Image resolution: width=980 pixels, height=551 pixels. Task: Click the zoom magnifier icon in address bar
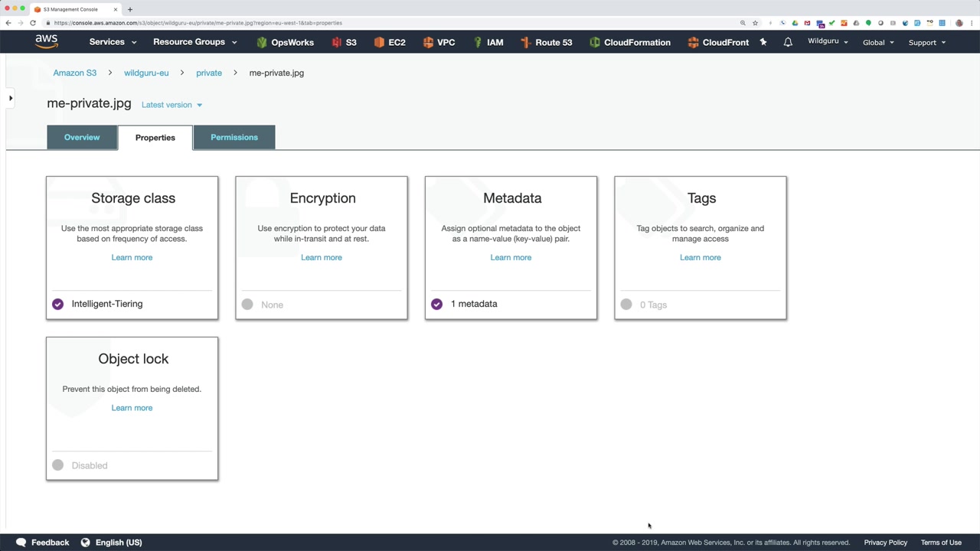(743, 23)
